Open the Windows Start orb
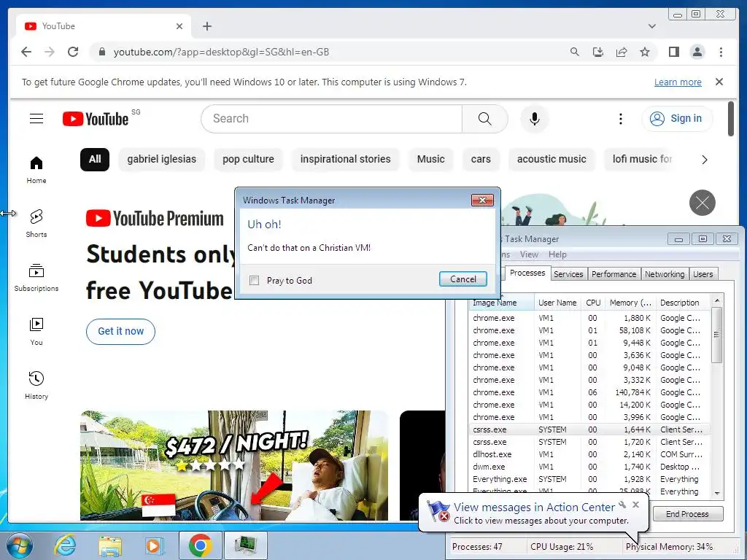Screen dimensions: 747x560 (20, 545)
